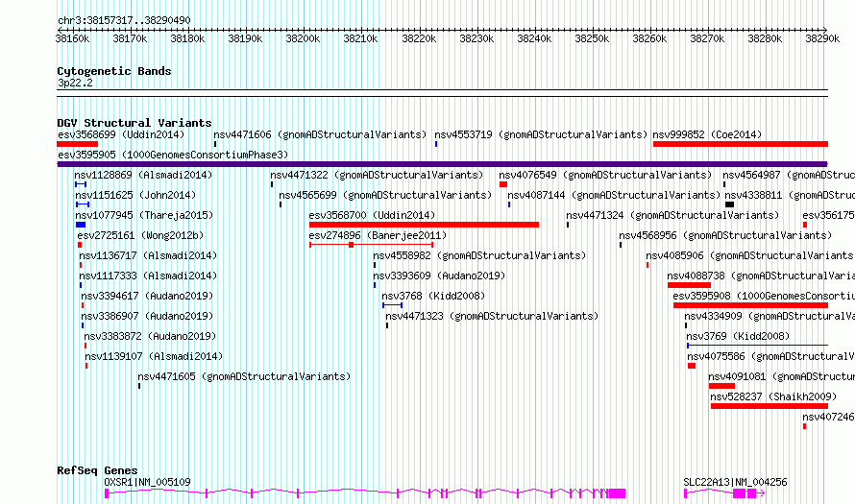The height and width of the screenshot is (504, 855).
Task: Select the red nsv999852 variant bar
Action: (741, 144)
